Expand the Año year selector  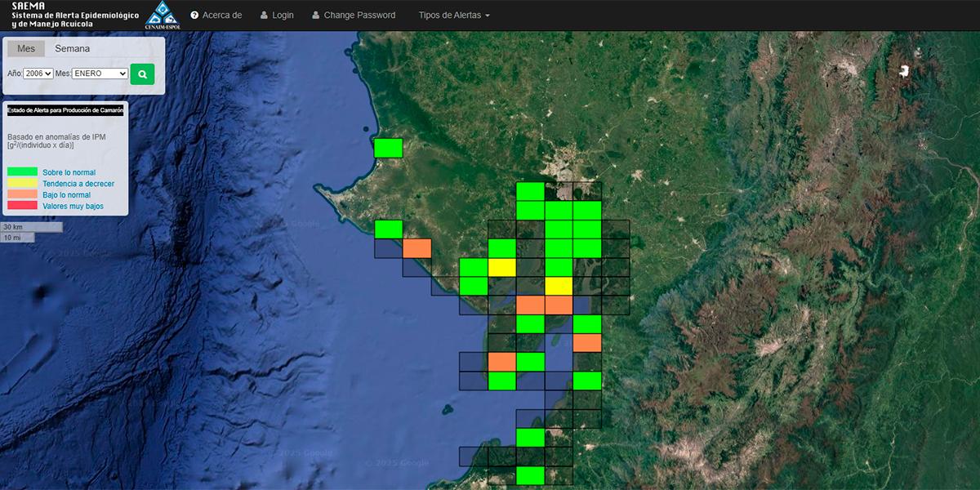(x=38, y=73)
